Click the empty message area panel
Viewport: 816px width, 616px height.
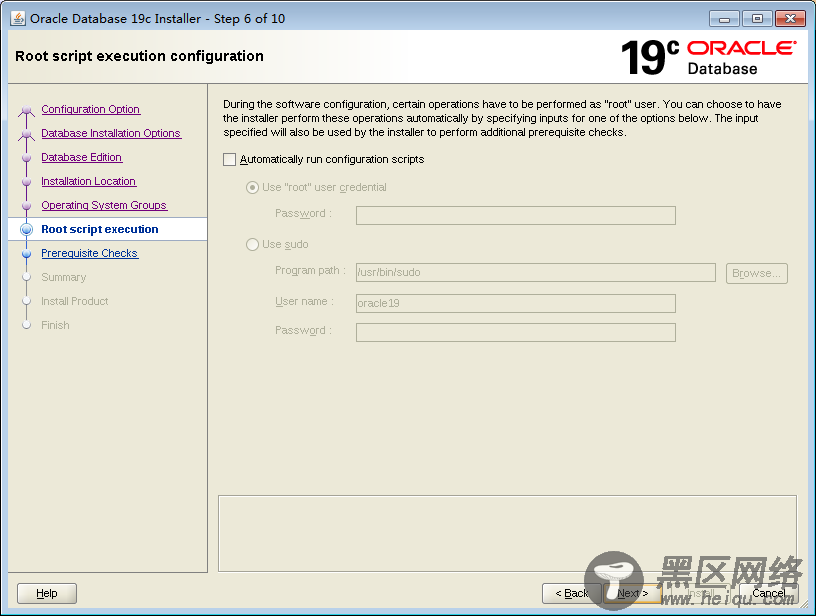(x=507, y=534)
